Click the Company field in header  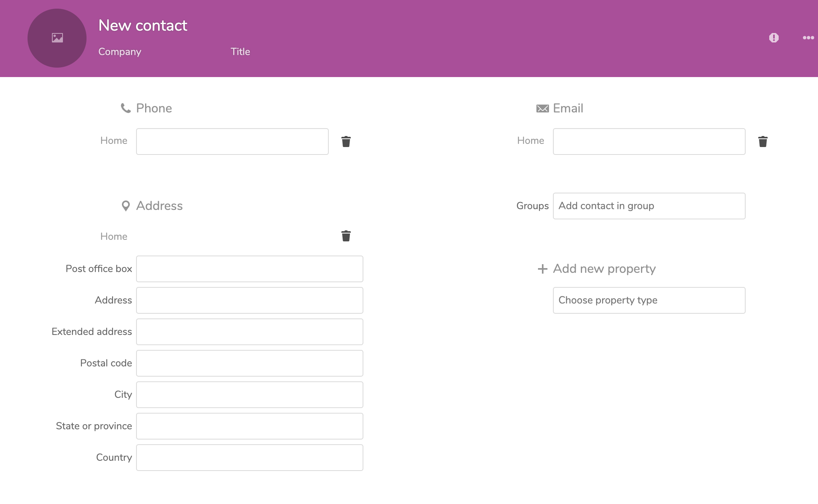120,52
